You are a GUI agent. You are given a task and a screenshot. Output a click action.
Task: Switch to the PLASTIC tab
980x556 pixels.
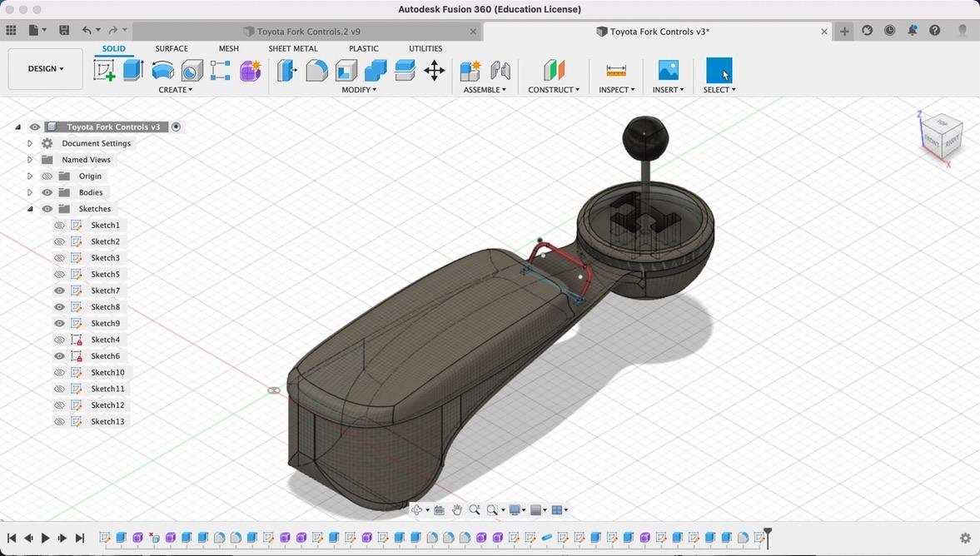pos(364,48)
